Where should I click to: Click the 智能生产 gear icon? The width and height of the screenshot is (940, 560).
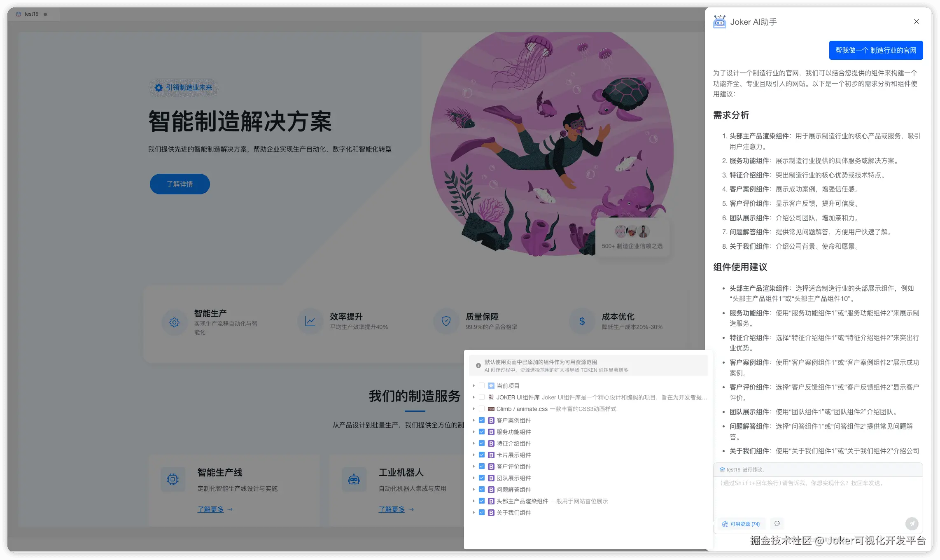pyautogui.click(x=174, y=322)
